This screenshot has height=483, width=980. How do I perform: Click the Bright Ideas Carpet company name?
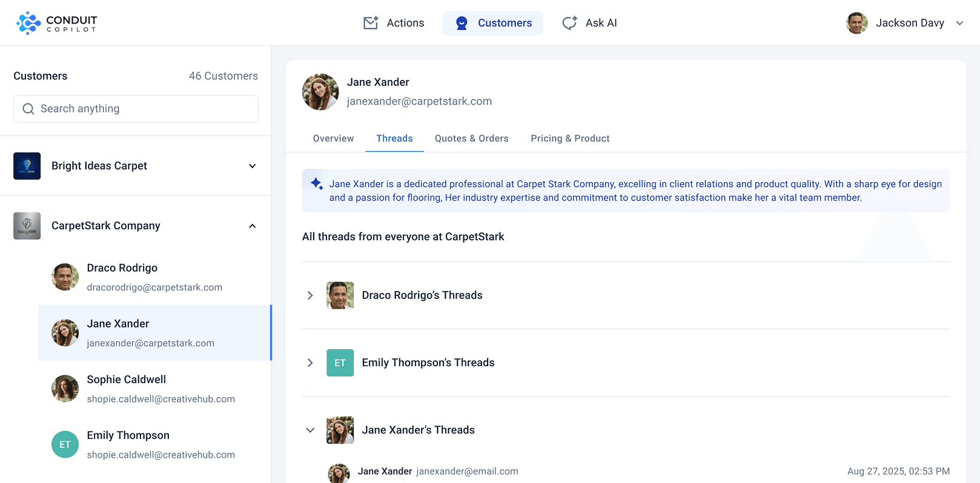coord(99,166)
